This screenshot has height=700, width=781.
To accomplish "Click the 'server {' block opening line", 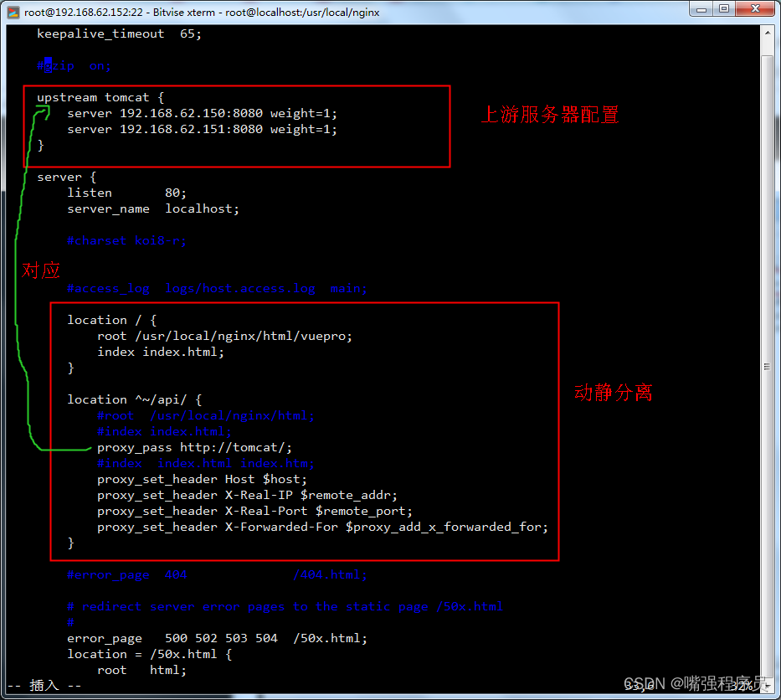I will point(67,178).
